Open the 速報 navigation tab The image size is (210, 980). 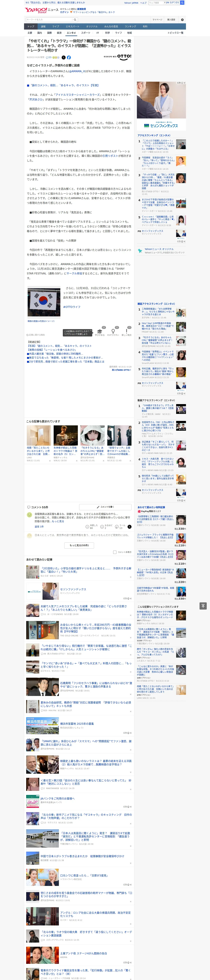(43, 27)
